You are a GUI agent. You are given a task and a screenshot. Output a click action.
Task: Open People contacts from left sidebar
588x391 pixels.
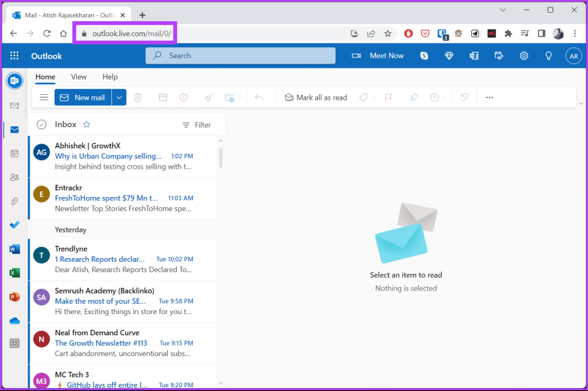coord(14,177)
